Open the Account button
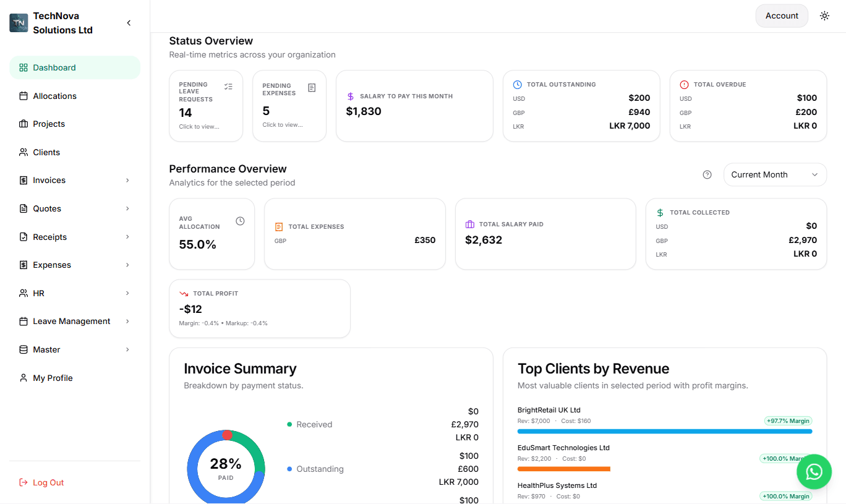 (x=781, y=15)
